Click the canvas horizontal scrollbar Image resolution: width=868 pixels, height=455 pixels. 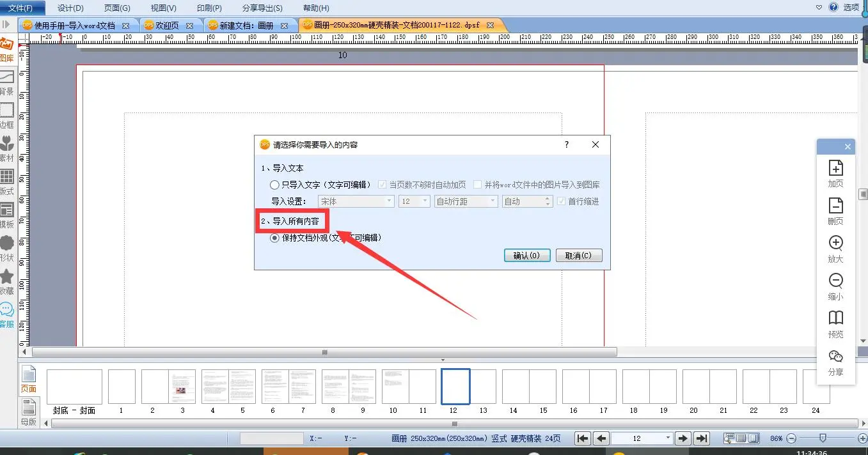(x=324, y=352)
